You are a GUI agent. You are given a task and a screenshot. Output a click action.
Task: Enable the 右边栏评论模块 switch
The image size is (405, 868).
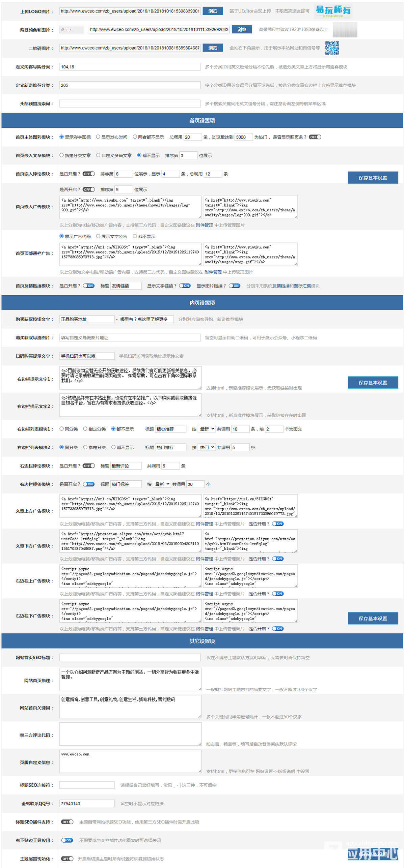[x=89, y=466]
